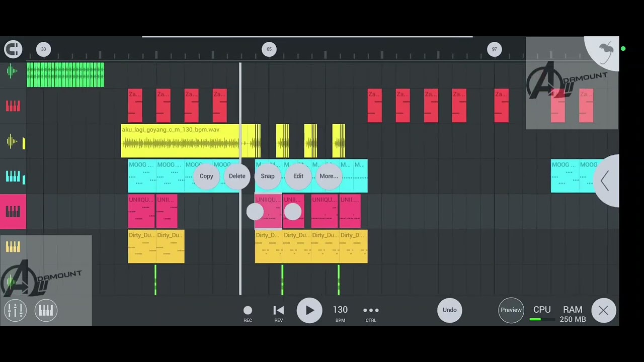Toggle the Preview button
644x362 pixels.
[x=511, y=310]
